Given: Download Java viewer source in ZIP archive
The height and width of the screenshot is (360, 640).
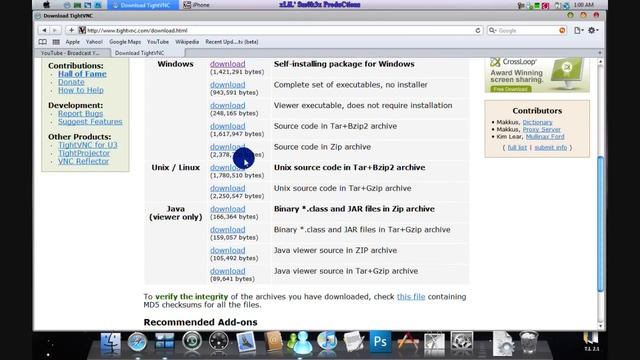Looking at the screenshot, I should [228, 250].
